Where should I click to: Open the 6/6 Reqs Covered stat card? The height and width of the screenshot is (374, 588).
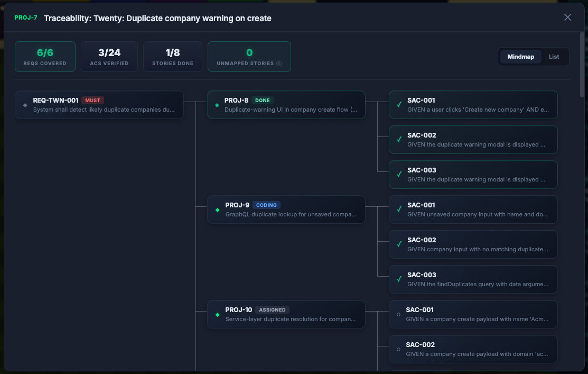(x=45, y=56)
